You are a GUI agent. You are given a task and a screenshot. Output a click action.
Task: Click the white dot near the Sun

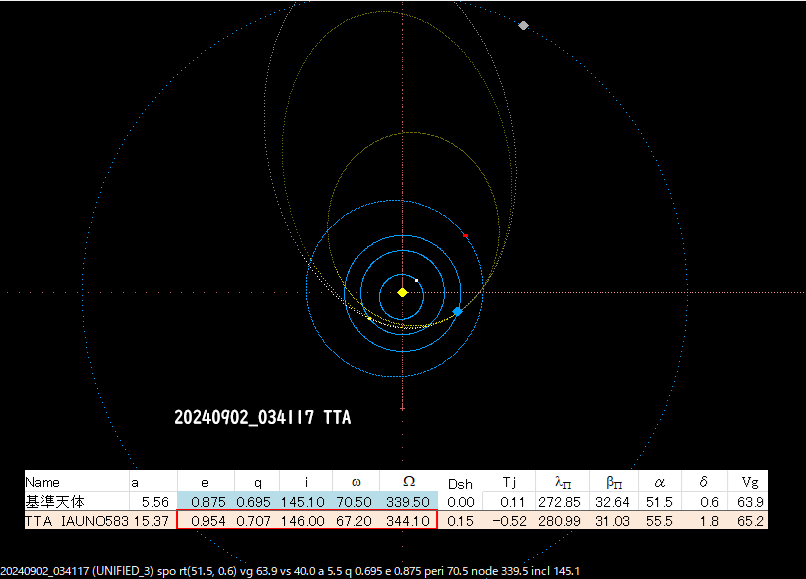pos(417,280)
